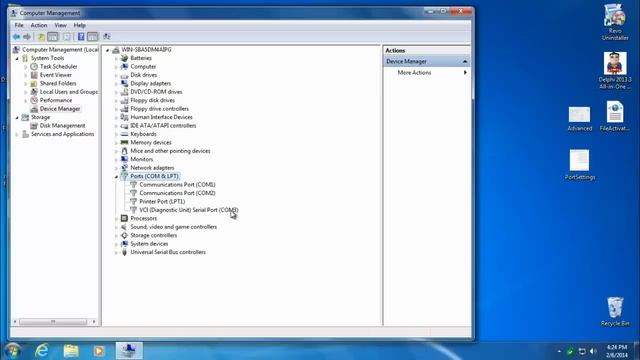The width and height of the screenshot is (640, 360).
Task: Expand the Batteries category
Action: (116, 58)
